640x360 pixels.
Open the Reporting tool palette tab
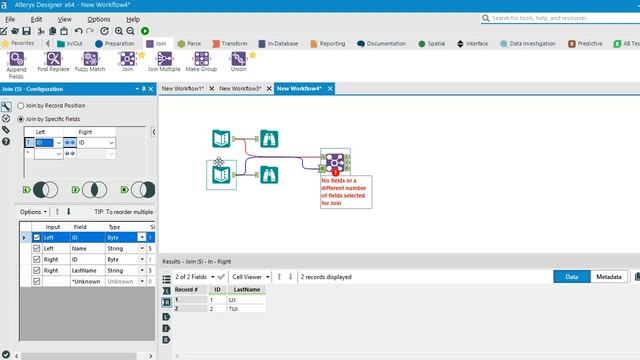pyautogui.click(x=328, y=44)
